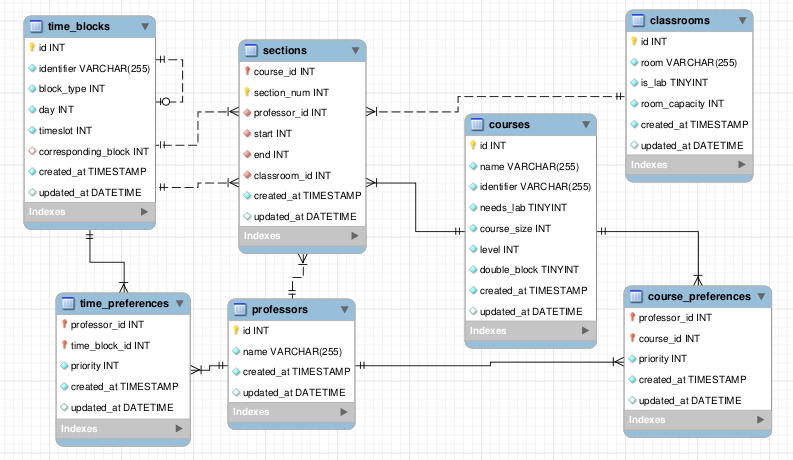Click diamond icon beside room_capacity INT

coord(634,104)
